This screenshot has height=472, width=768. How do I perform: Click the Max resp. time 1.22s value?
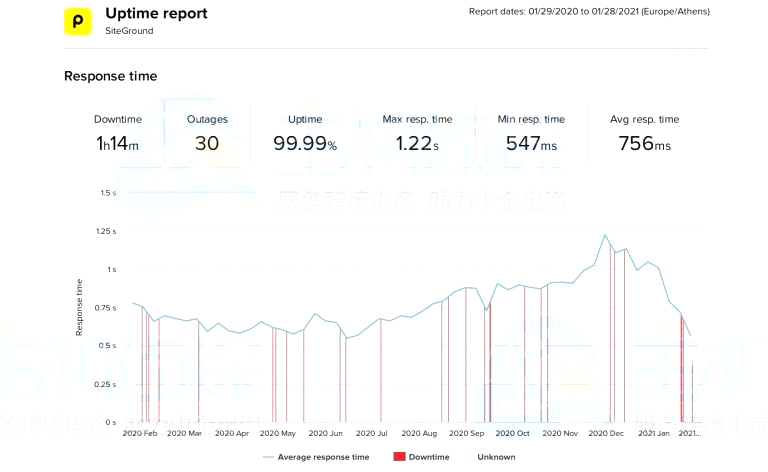point(417,144)
